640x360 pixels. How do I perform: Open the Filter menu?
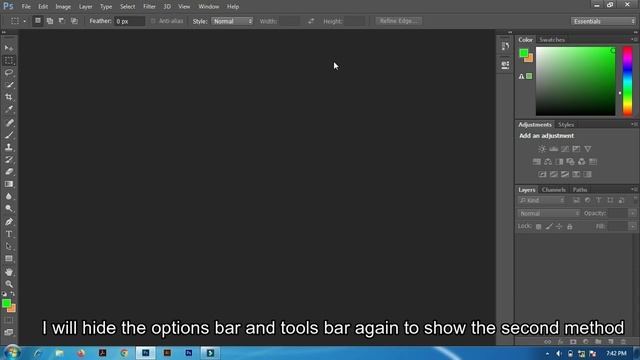pyautogui.click(x=149, y=7)
